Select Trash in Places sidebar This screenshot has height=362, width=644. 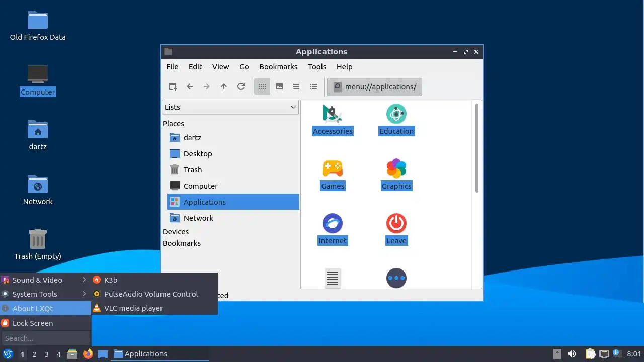click(x=233, y=169)
